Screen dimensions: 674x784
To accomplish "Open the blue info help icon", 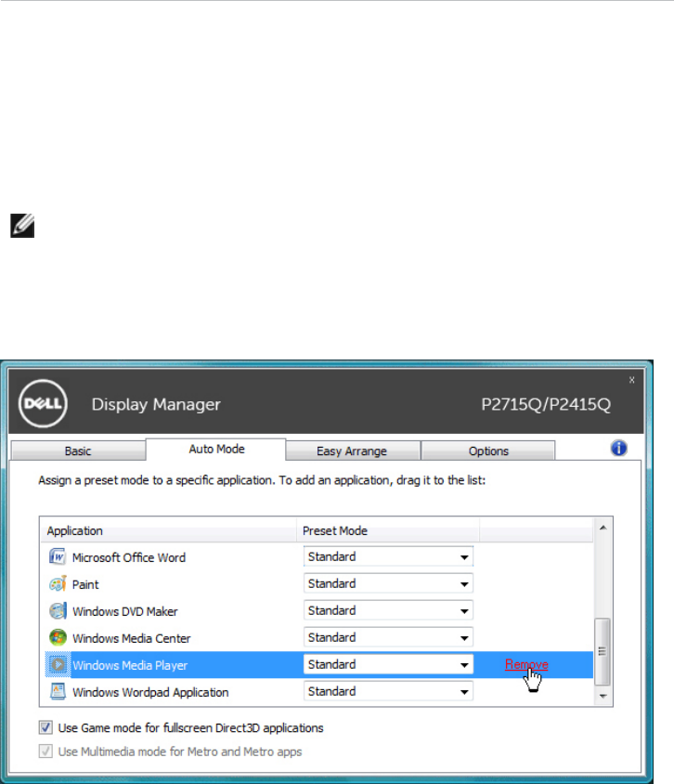I will 618,448.
